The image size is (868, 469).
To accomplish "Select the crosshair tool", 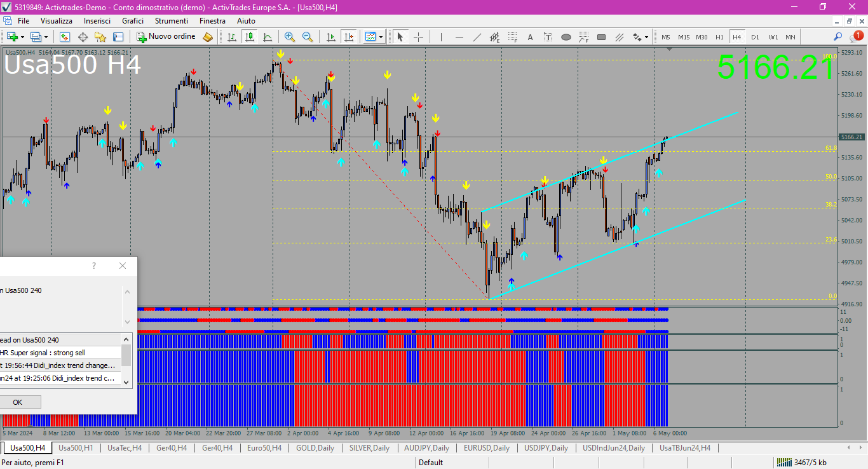I will [x=418, y=37].
